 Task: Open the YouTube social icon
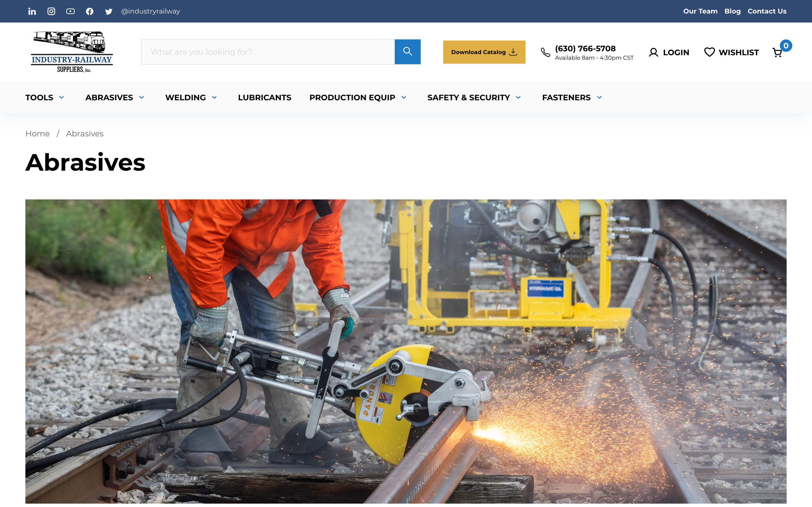pos(70,11)
